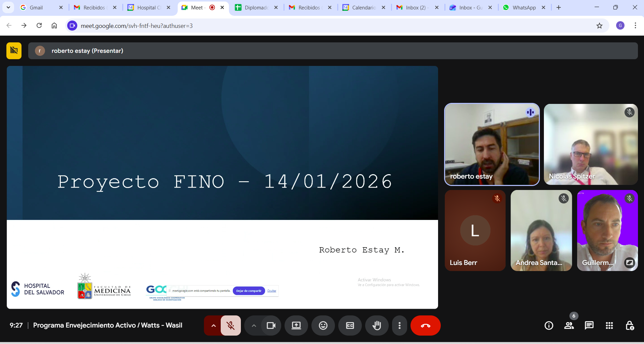Click the present screen button

coord(296,326)
